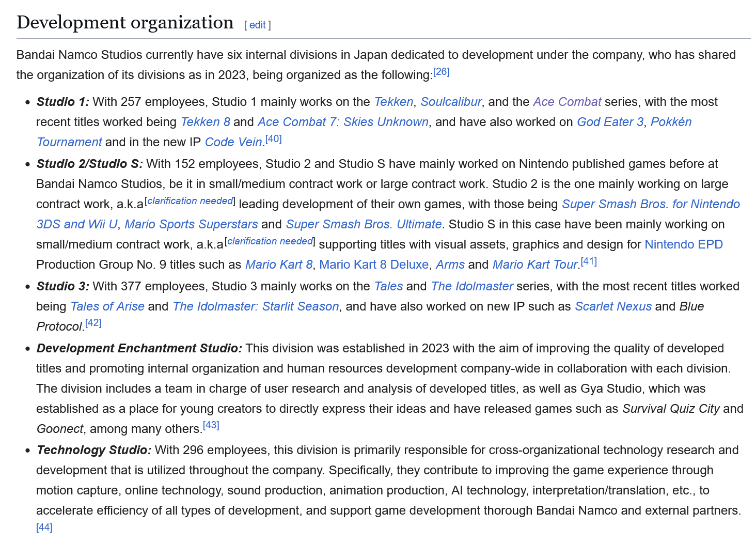Click the edit link beside Development organization

pyautogui.click(x=257, y=25)
